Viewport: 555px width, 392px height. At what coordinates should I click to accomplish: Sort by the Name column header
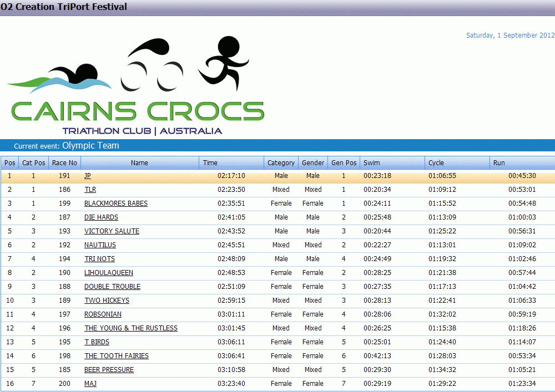click(139, 162)
